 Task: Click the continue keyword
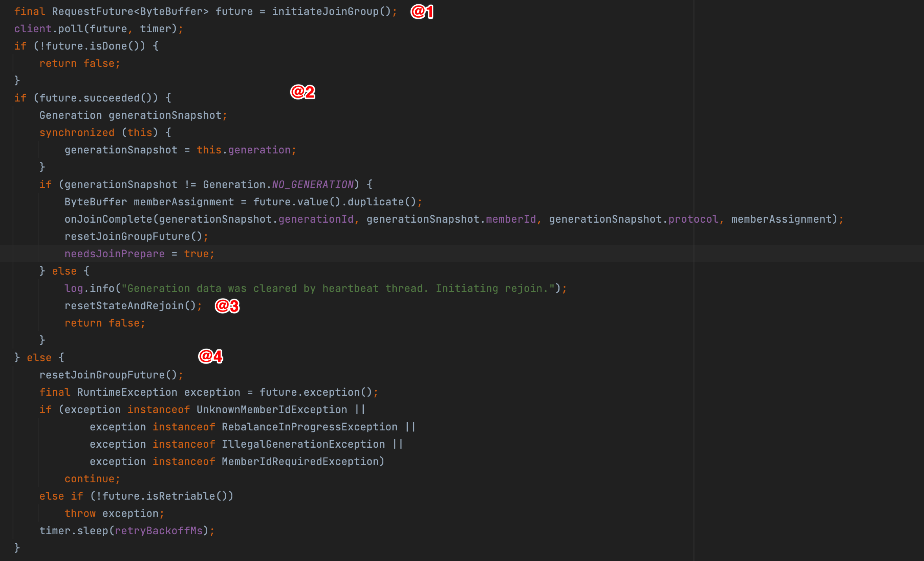[89, 479]
